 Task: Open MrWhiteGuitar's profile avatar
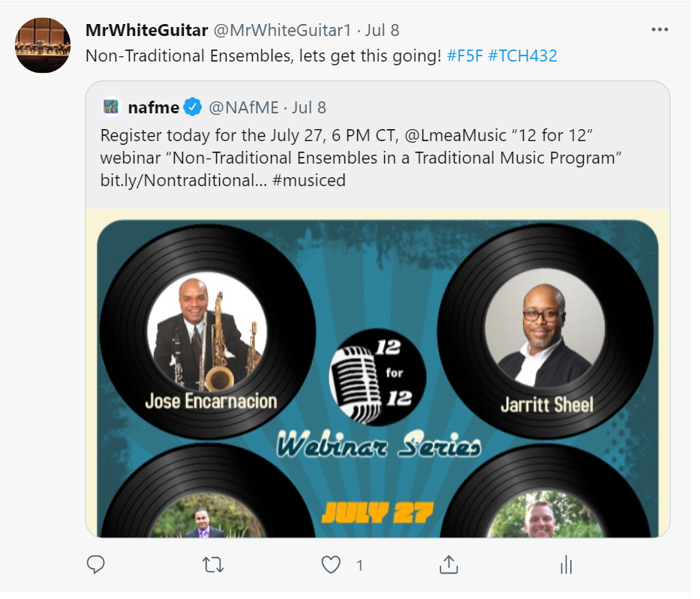43,45
